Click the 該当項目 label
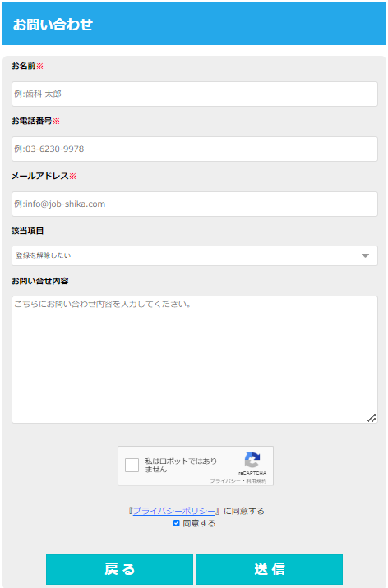 coord(27,231)
